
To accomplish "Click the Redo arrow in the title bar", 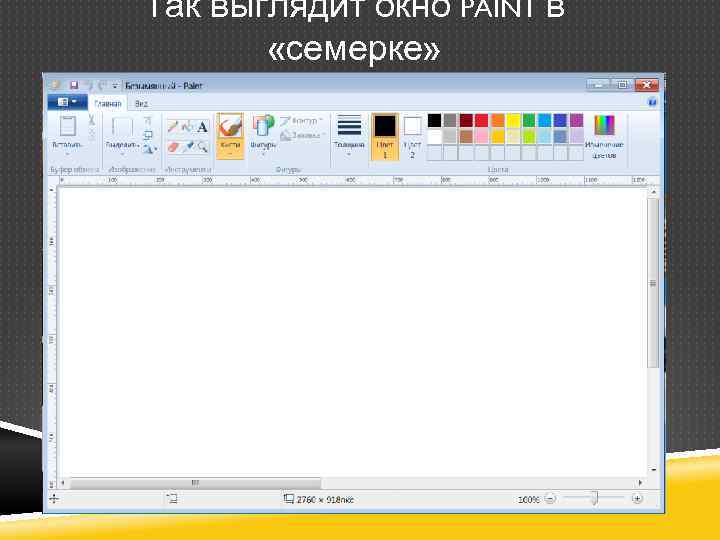I will [102, 85].
